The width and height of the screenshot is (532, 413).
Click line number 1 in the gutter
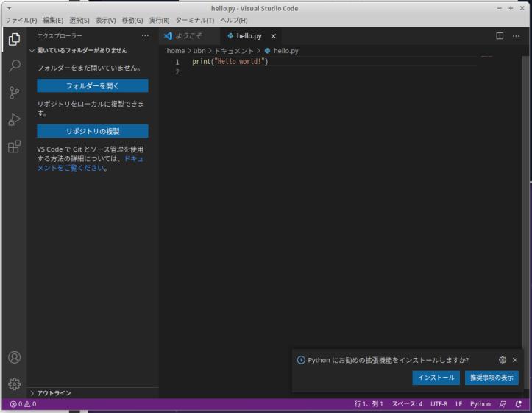tap(177, 62)
